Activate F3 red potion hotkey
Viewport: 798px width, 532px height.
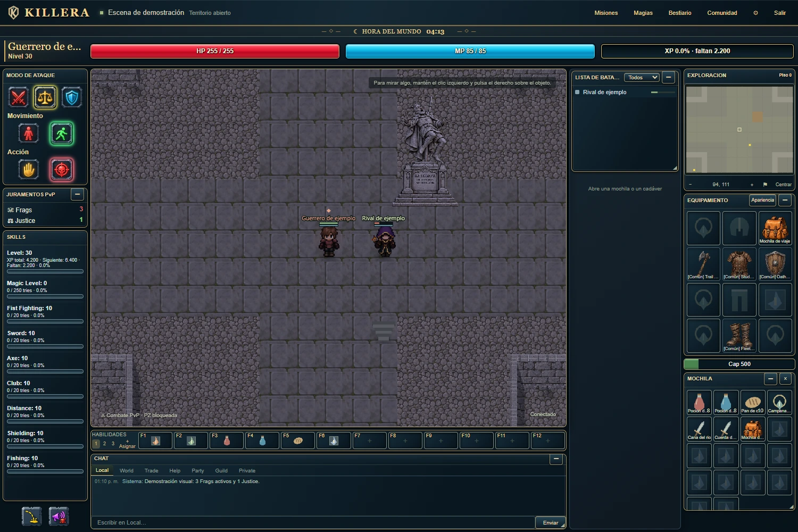(227, 440)
